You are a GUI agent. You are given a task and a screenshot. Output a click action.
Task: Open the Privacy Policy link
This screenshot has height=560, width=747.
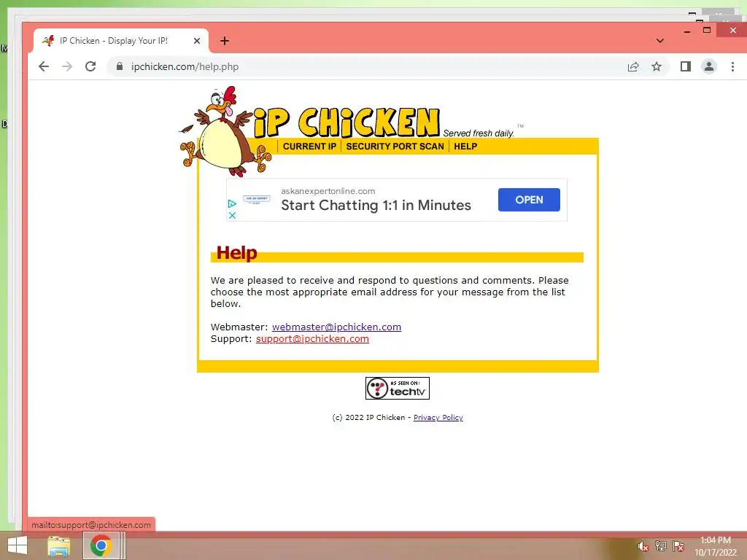click(438, 418)
